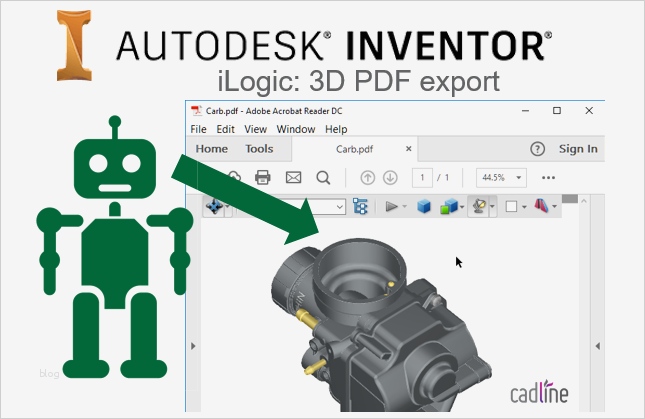Click the Print icon in Acrobat toolbar
The image size is (645, 419).
coord(262,178)
